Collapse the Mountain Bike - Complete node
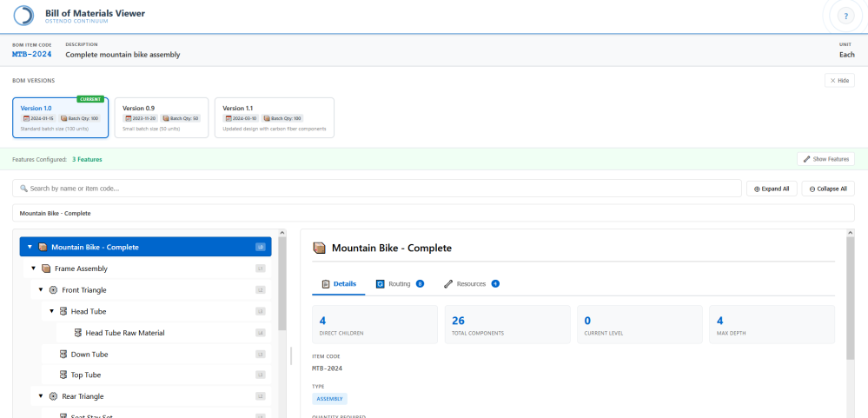Image resolution: width=868 pixels, height=418 pixels. tap(30, 247)
